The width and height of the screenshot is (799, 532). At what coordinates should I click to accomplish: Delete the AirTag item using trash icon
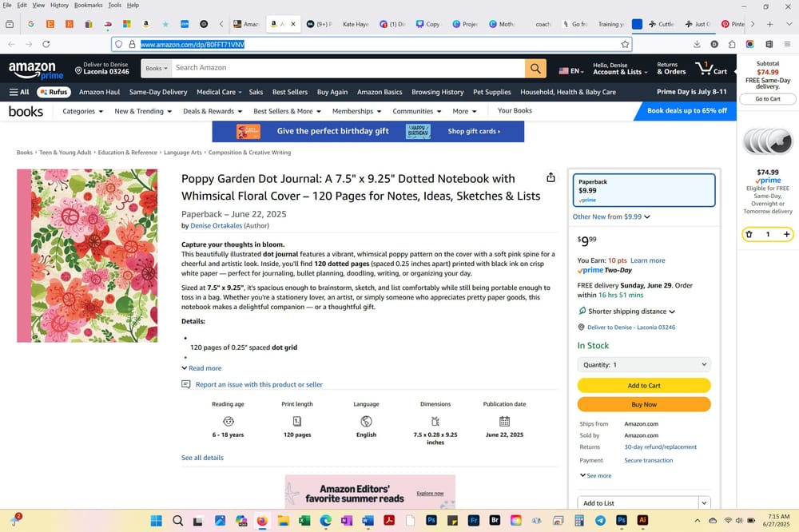coord(749,234)
